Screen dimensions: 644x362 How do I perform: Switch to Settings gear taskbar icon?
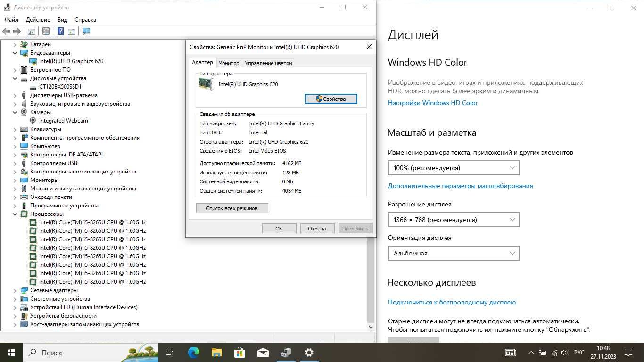pyautogui.click(x=309, y=353)
